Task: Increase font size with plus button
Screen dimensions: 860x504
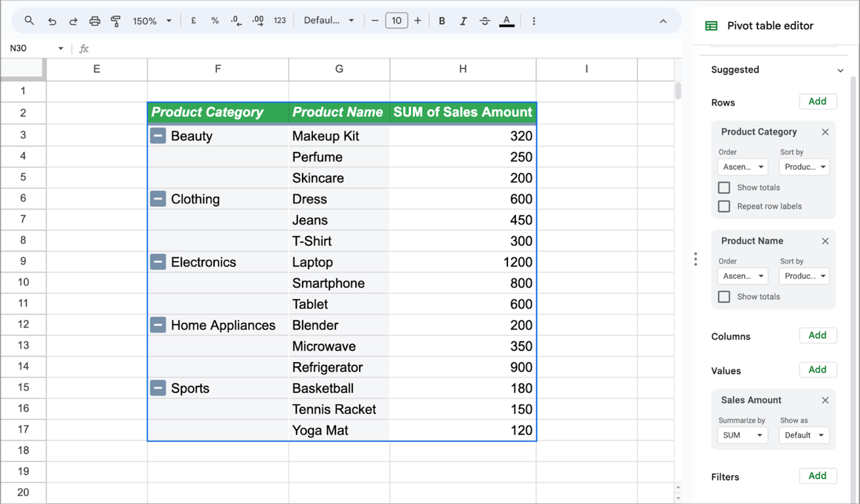Action: (x=418, y=21)
